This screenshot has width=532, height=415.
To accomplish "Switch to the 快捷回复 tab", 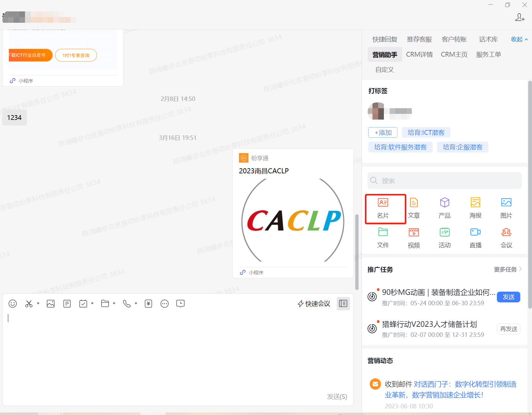I will 385,39.
